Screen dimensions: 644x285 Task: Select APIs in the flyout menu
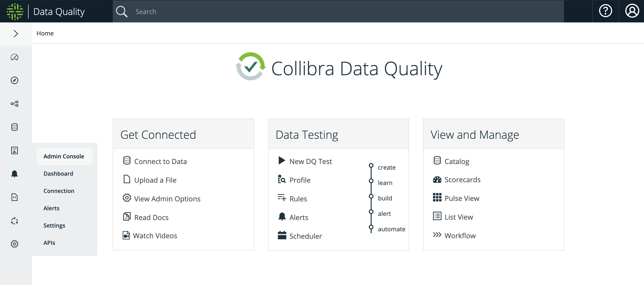49,242
